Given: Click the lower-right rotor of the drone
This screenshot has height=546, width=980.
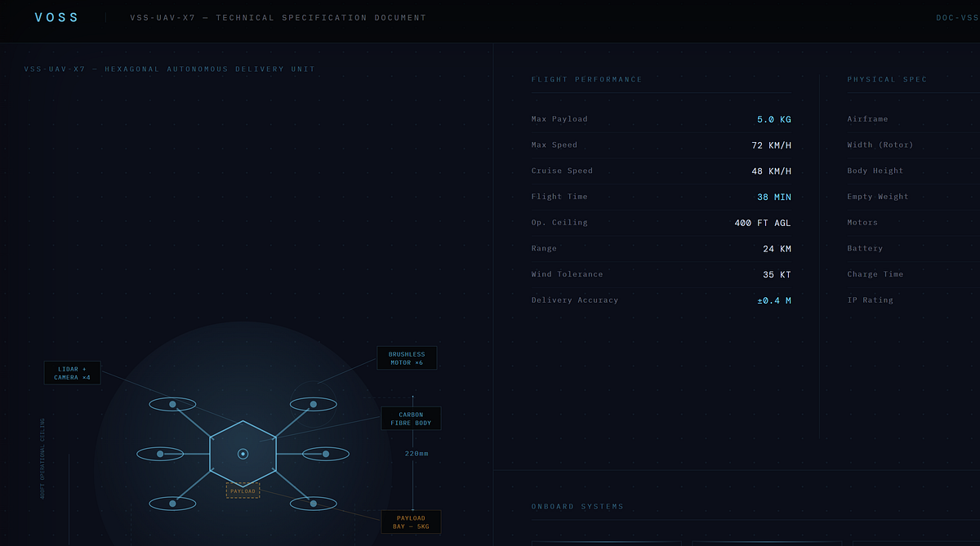Looking at the screenshot, I should [314, 504].
